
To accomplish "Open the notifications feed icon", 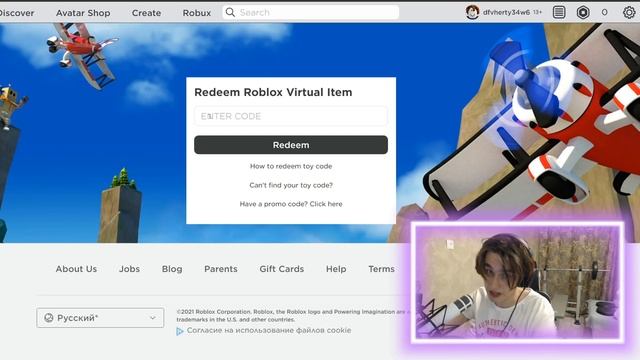I will click(559, 13).
